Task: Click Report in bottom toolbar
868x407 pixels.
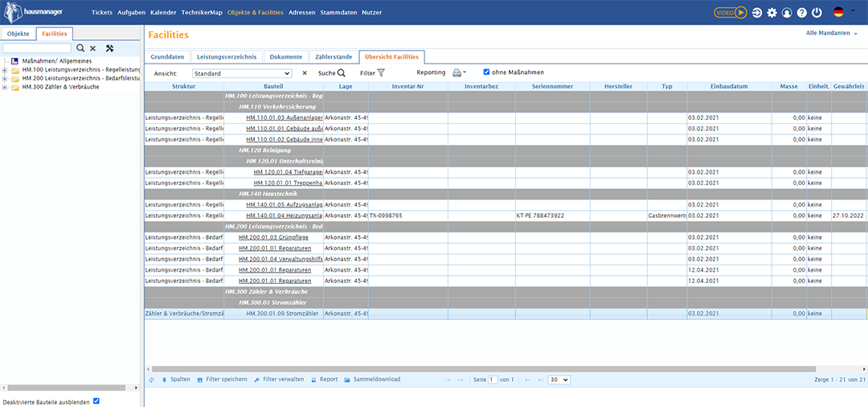Action: pyautogui.click(x=325, y=380)
